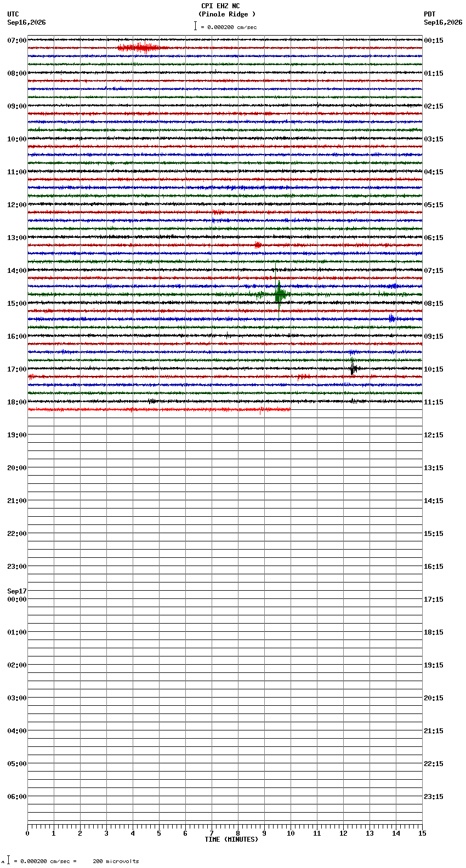Image resolution: width=466 pixels, height=868 pixels.
Task: Click the PDT label at the upper right
Action: click(x=429, y=14)
